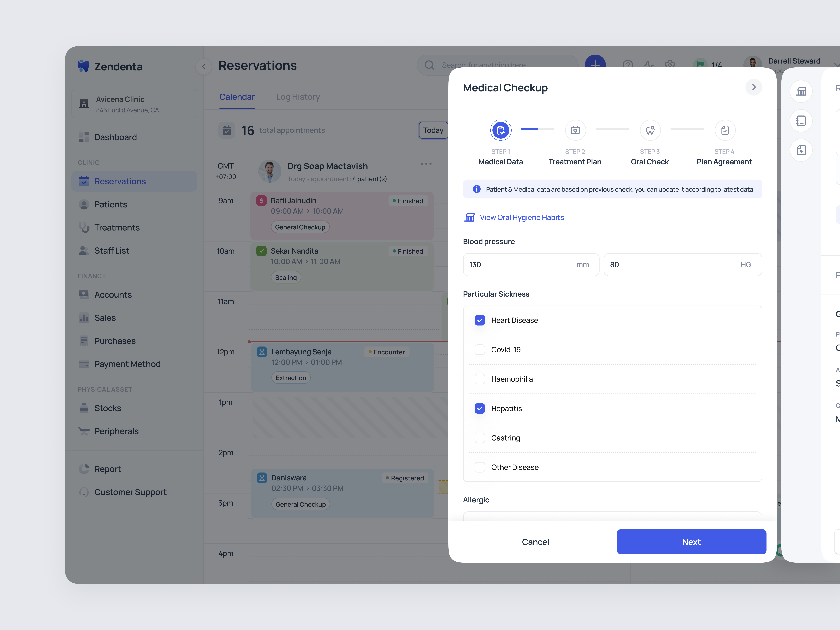Collapse the sidebar with left chevron

pos(204,67)
